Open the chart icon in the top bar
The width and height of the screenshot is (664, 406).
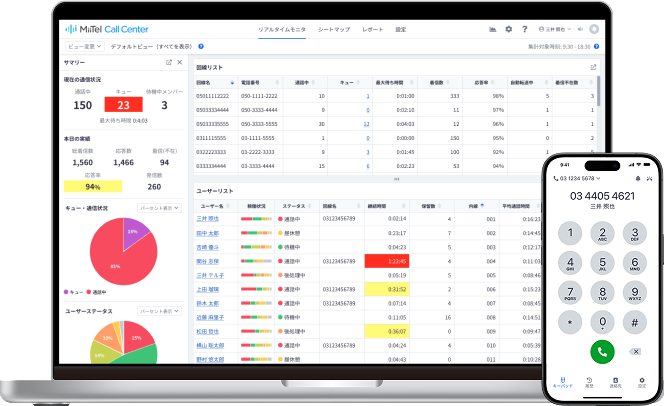click(493, 30)
